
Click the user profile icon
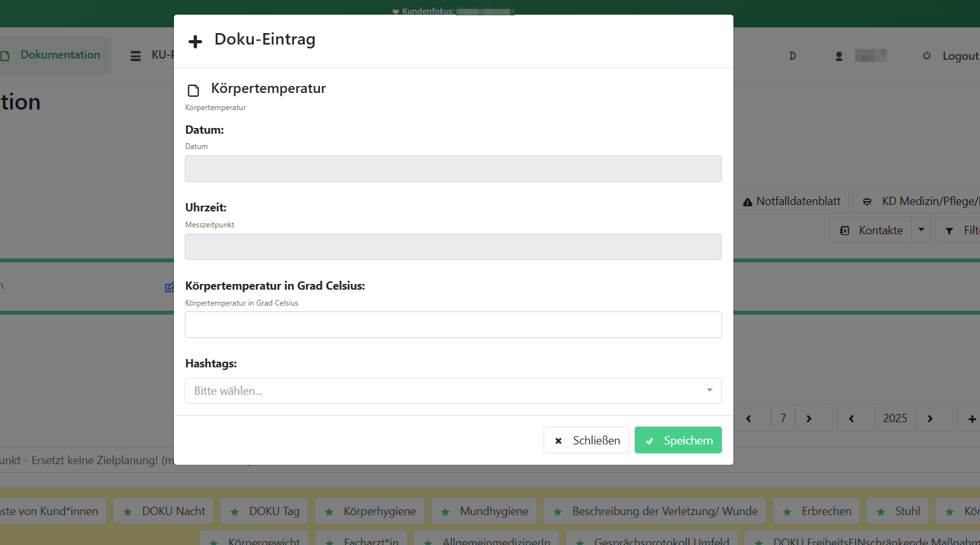pyautogui.click(x=839, y=56)
